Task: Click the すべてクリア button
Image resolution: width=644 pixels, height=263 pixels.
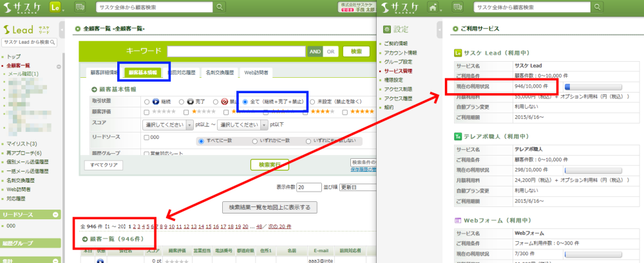Action: (104, 165)
